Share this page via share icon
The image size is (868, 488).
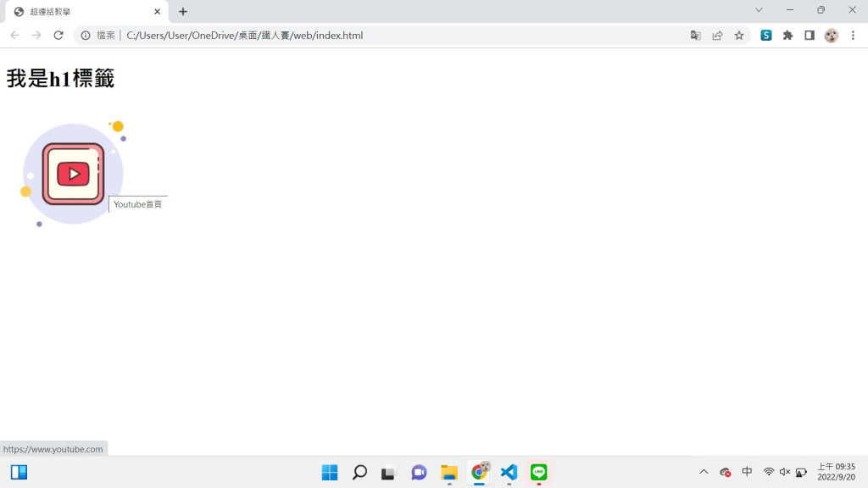click(x=717, y=36)
